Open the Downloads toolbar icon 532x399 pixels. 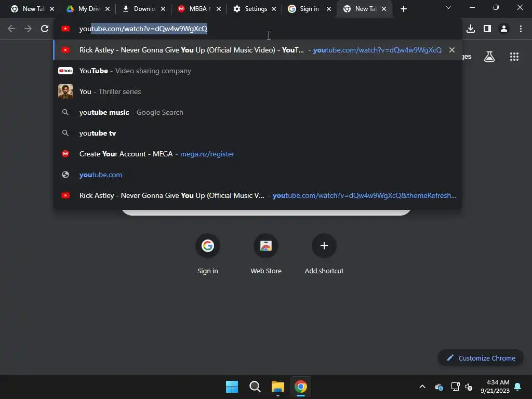point(471,29)
